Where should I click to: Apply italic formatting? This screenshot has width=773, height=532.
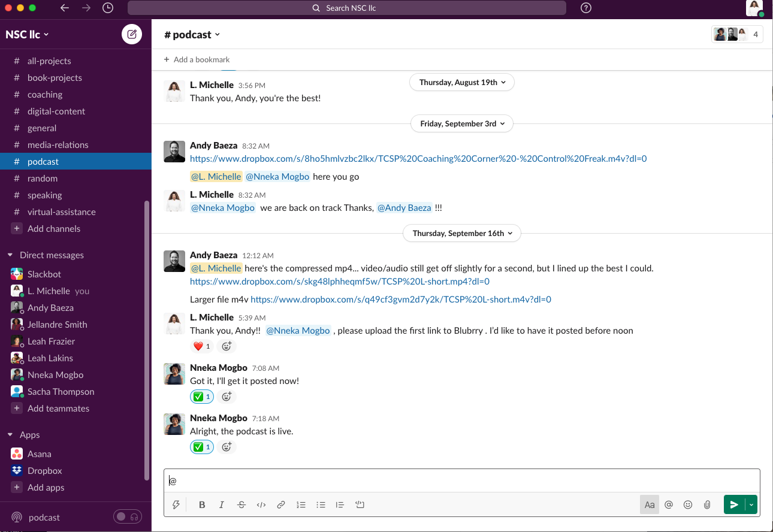(222, 504)
